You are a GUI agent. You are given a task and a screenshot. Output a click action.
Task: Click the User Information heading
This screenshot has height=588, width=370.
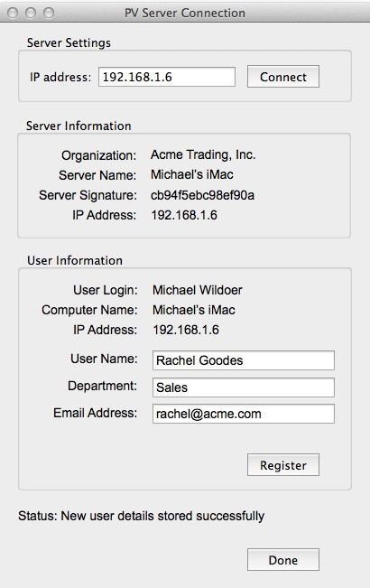(75, 260)
